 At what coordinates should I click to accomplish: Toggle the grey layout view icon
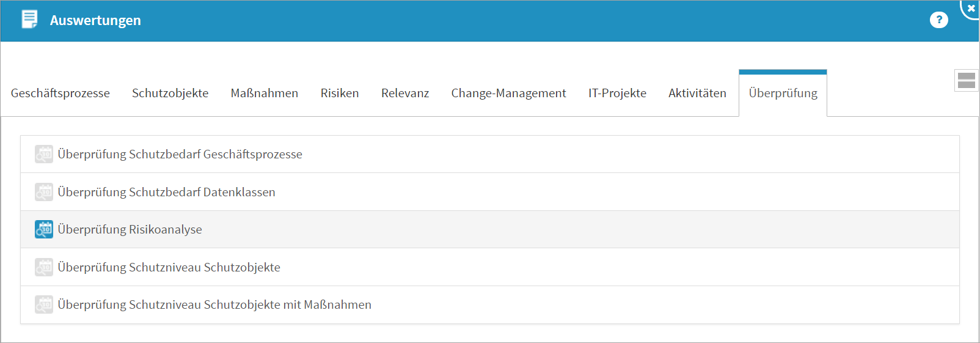(x=966, y=80)
